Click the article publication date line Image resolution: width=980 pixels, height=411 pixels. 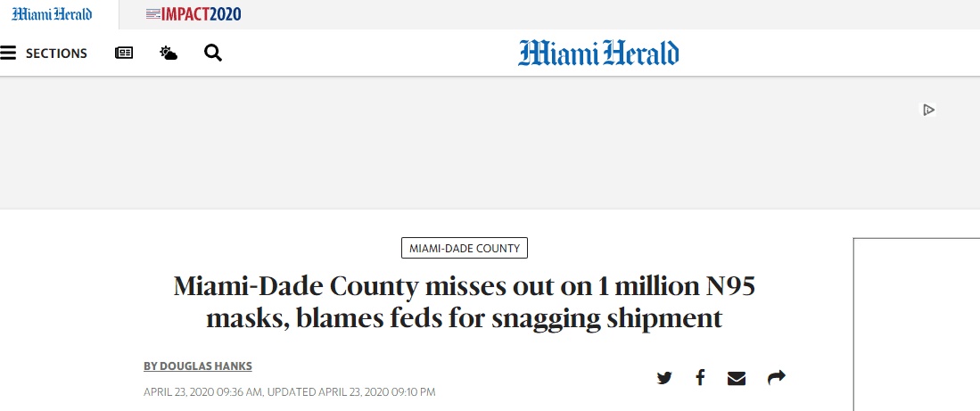[289, 391]
